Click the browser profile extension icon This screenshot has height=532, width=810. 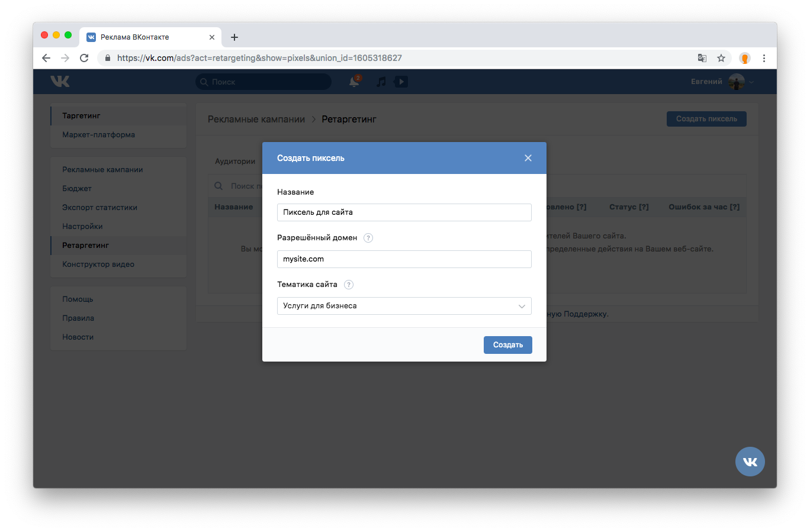(745, 58)
